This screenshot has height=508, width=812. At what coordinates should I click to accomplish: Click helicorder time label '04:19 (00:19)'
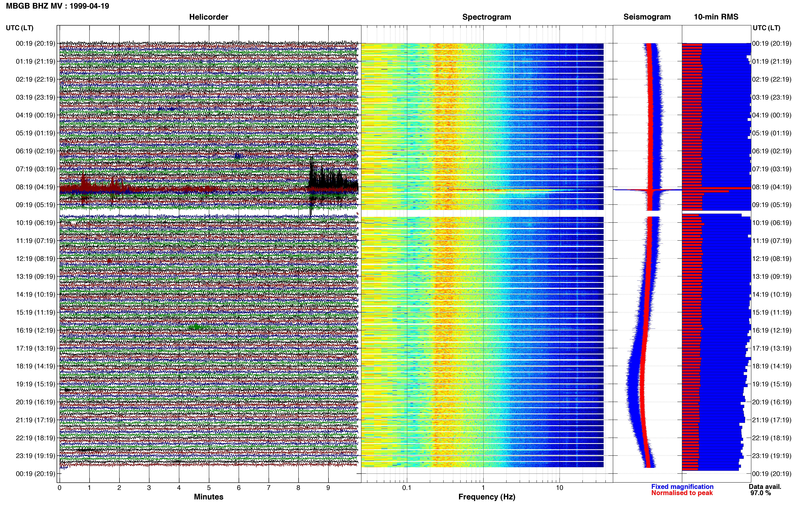tap(35, 115)
